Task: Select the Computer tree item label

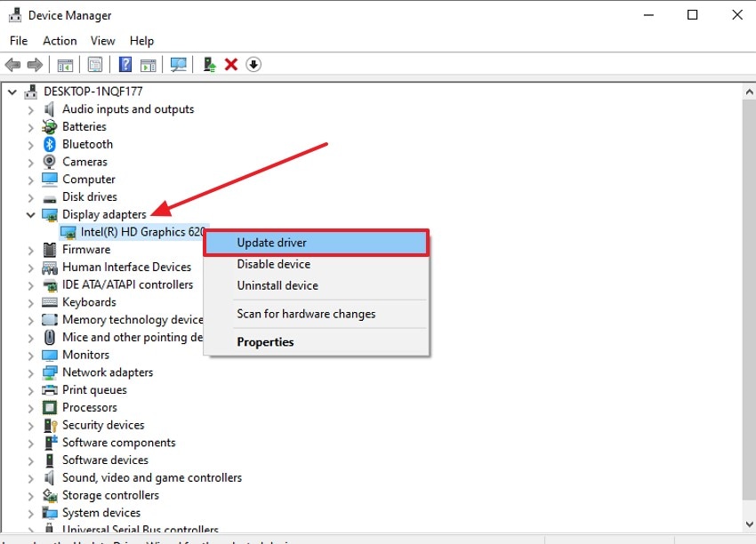Action: pos(89,180)
